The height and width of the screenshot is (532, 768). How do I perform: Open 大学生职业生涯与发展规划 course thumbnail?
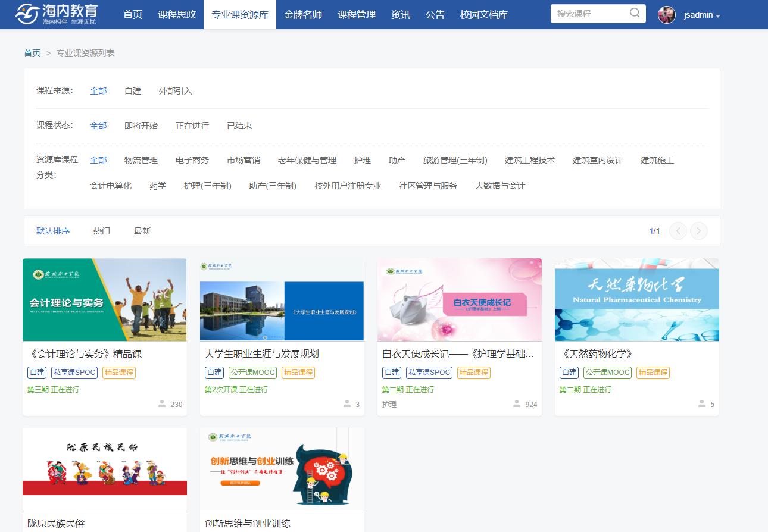pyautogui.click(x=282, y=299)
